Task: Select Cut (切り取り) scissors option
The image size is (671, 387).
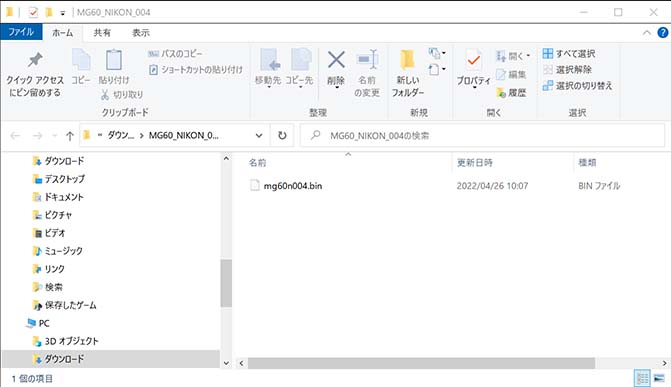Action: 122,95
